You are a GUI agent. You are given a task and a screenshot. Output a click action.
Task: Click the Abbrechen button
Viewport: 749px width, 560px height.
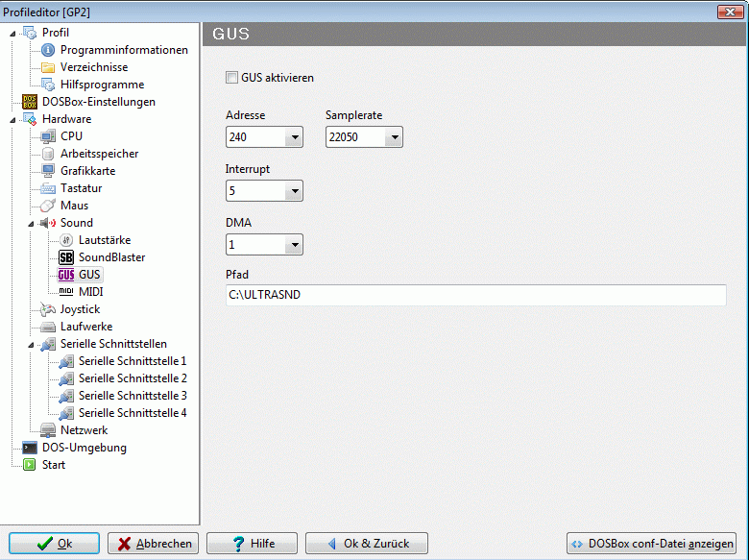click(x=153, y=544)
